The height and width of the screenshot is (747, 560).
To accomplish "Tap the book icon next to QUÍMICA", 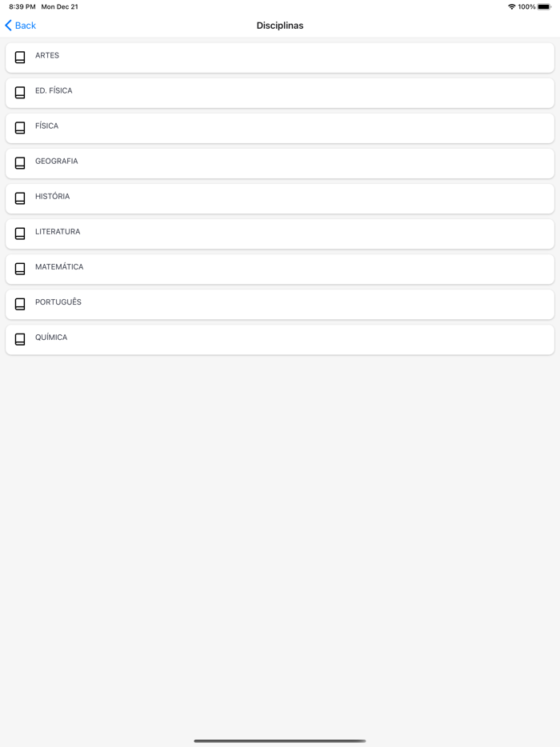I will tap(20, 339).
